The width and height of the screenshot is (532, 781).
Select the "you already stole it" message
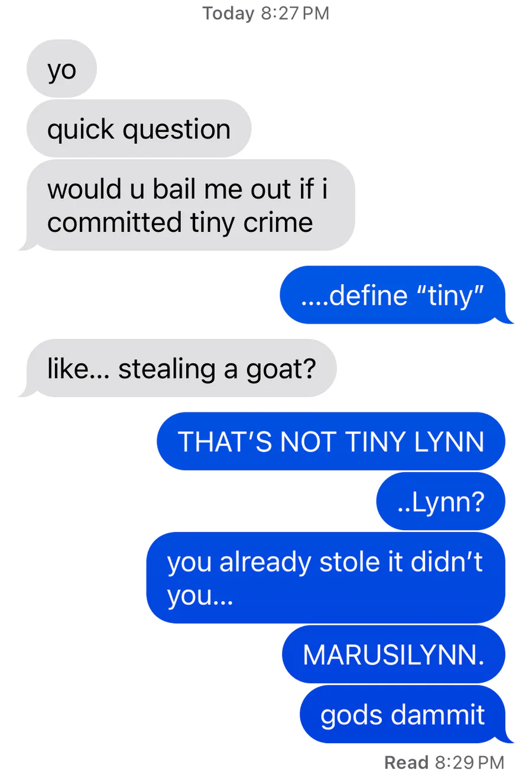click(x=326, y=578)
